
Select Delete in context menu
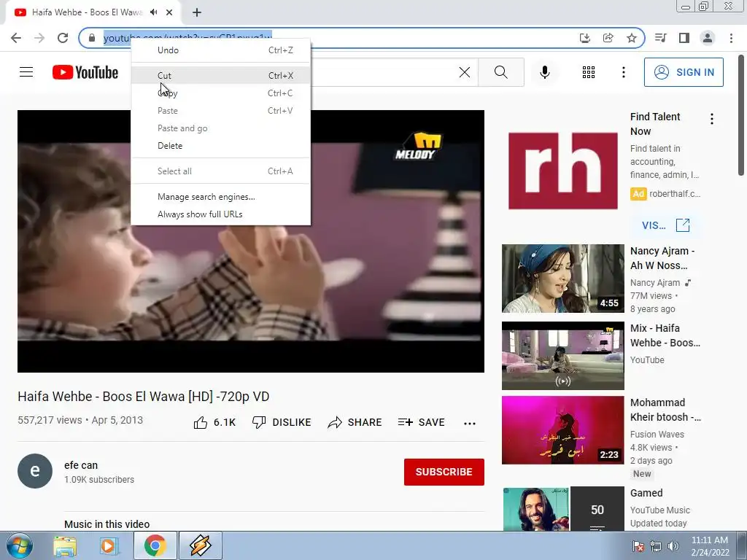[220, 146]
